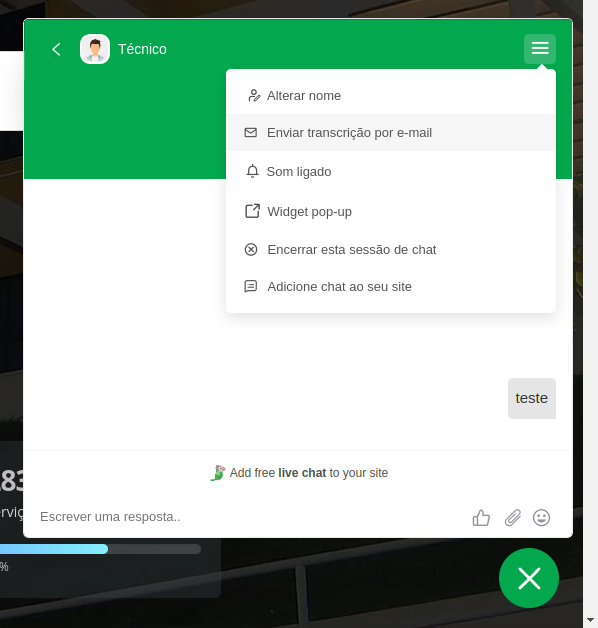
Task: Open Widget pop-up in new window
Action: [x=391, y=211]
